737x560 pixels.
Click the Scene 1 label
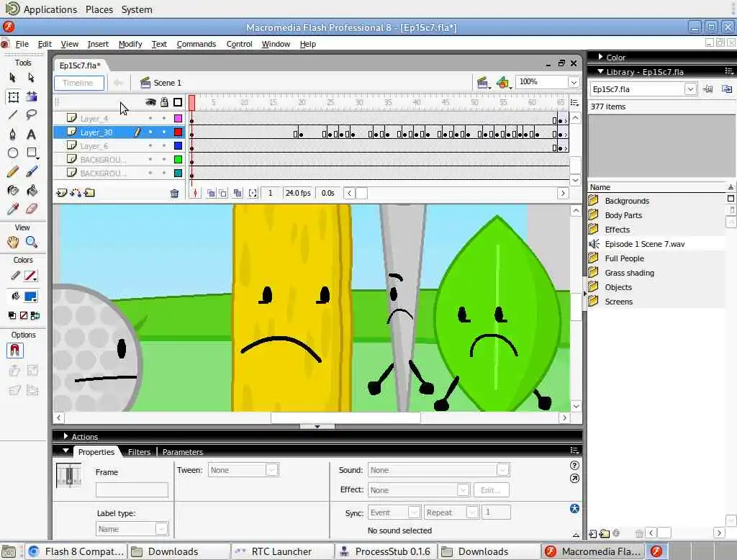[x=167, y=83]
